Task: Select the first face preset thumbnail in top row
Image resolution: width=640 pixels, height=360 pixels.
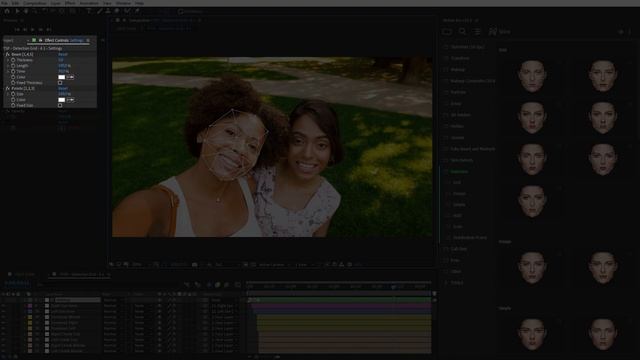Action: click(532, 76)
